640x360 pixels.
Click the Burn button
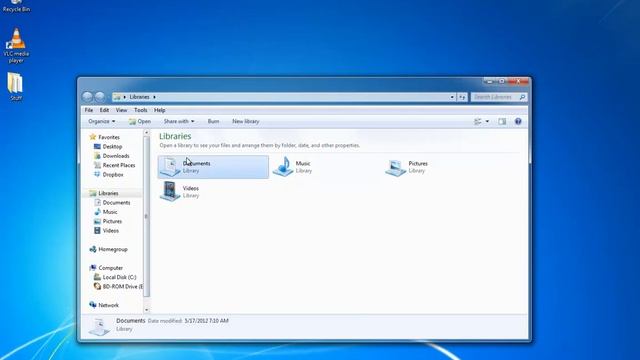tap(213, 121)
